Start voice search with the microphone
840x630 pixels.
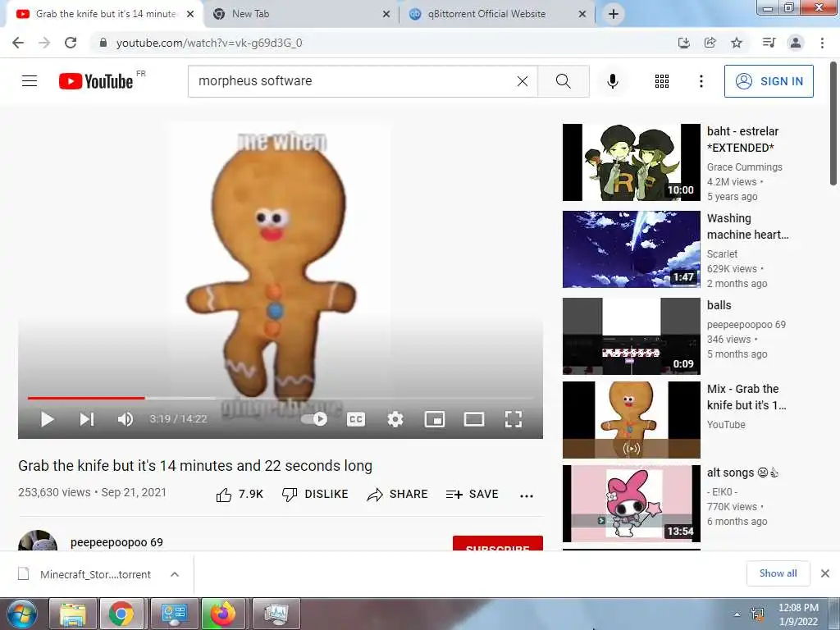[x=613, y=81]
